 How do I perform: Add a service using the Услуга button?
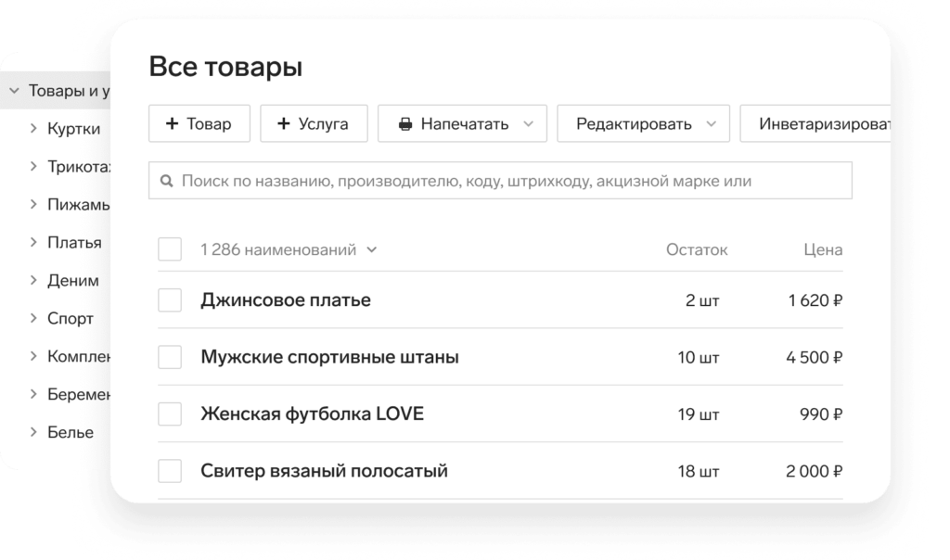tap(313, 123)
